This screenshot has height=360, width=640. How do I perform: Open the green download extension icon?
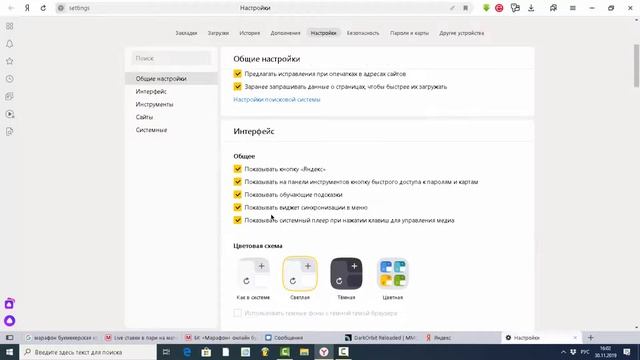(486, 8)
